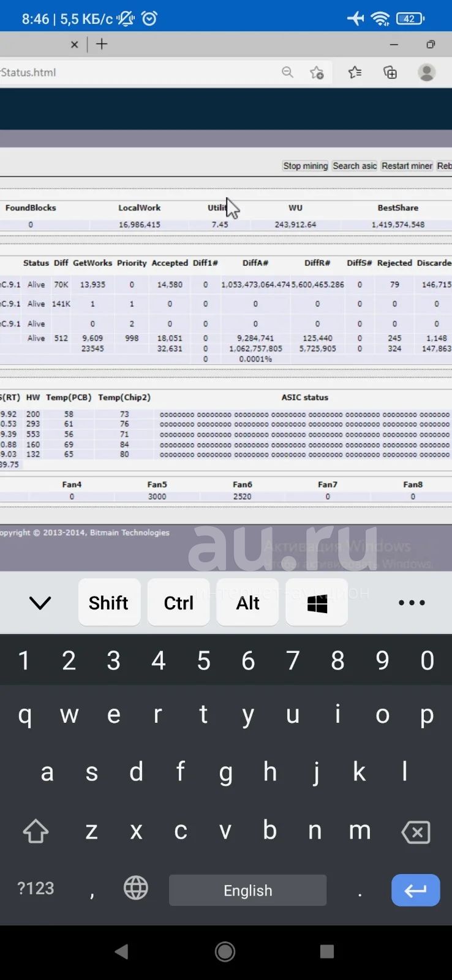Tap the battery indicator showing 42
The image size is (452, 980).
click(x=410, y=18)
